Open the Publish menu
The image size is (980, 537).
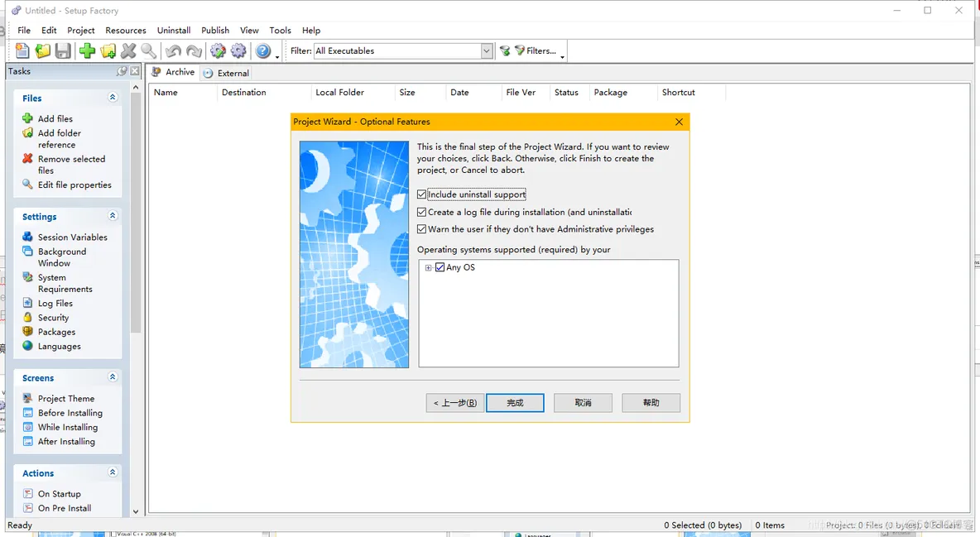(x=215, y=30)
